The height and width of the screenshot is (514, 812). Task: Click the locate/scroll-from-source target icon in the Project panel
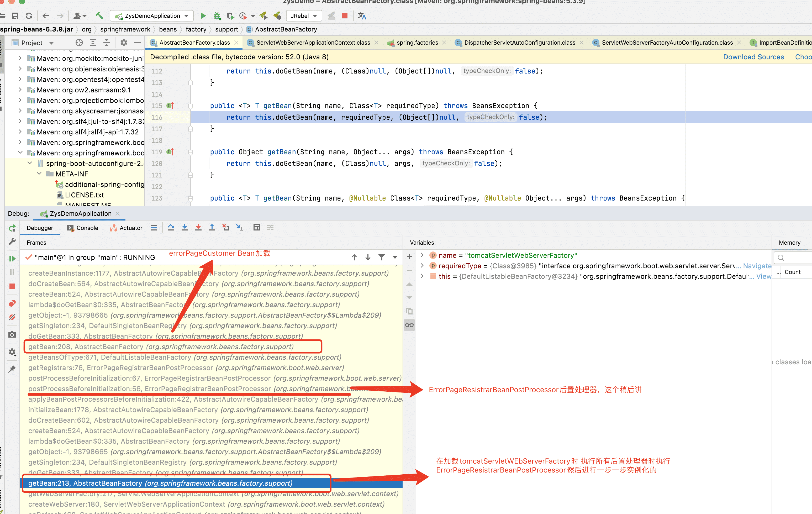tap(79, 43)
